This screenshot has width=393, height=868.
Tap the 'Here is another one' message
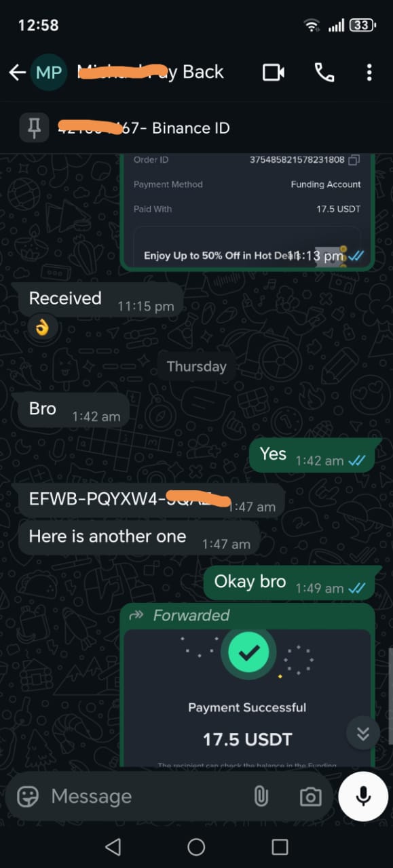click(138, 536)
